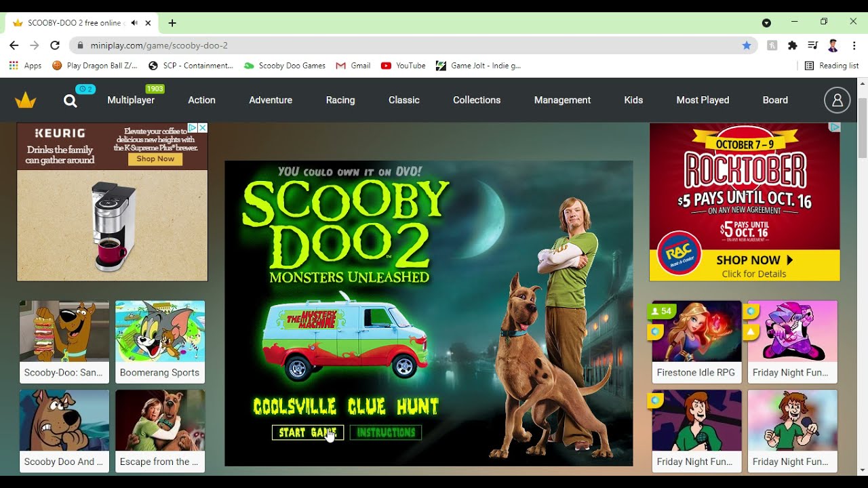Open the user profile icon
The height and width of the screenshot is (488, 868).
[x=837, y=100]
